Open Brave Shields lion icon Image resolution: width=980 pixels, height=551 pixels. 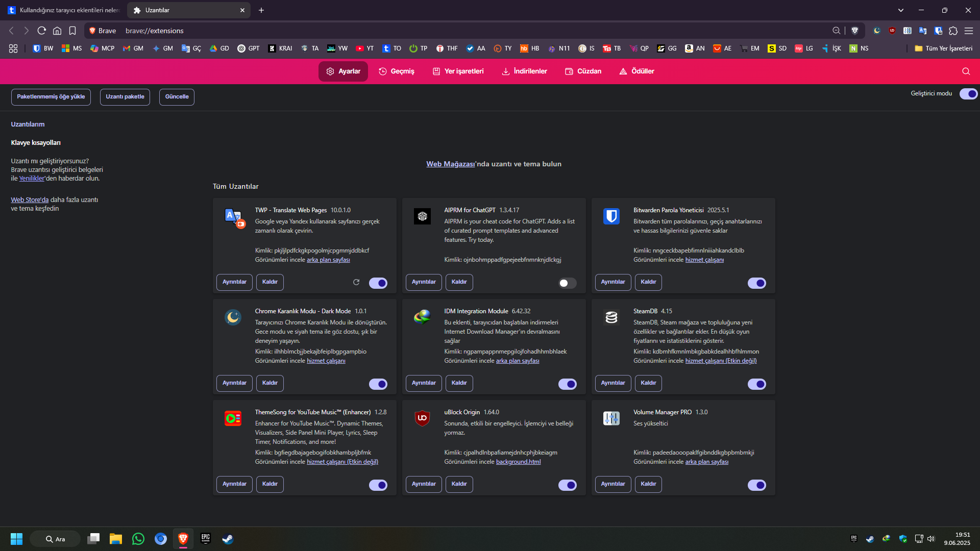pos(855,31)
